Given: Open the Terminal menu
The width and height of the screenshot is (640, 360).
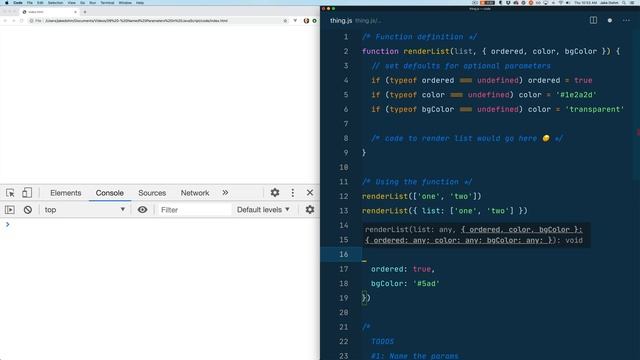Looking at the screenshot, I should [107, 3].
